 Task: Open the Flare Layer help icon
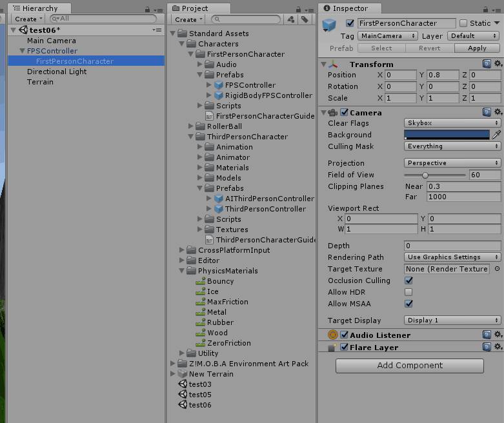[x=487, y=347]
